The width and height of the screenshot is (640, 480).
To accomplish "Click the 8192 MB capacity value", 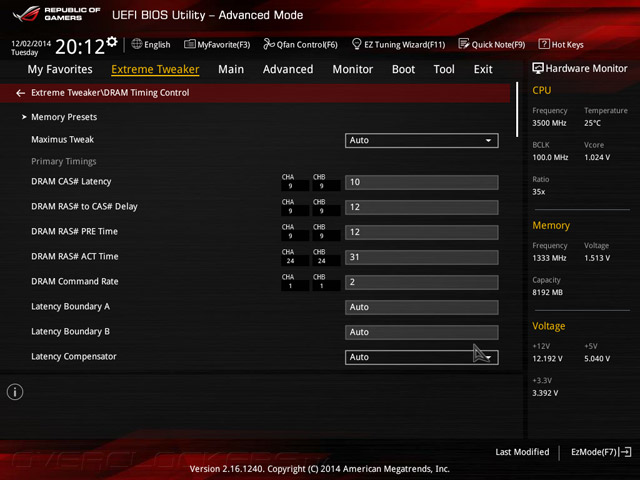I will tap(547, 293).
